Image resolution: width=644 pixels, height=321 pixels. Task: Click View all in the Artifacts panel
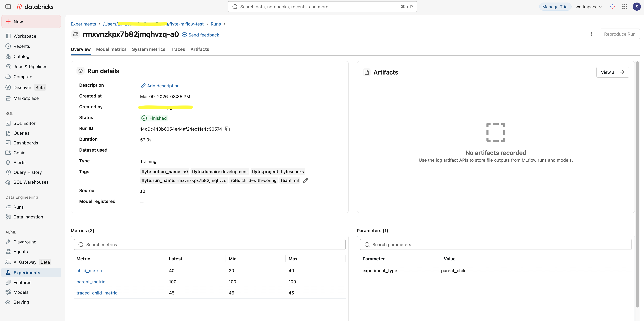pos(613,72)
